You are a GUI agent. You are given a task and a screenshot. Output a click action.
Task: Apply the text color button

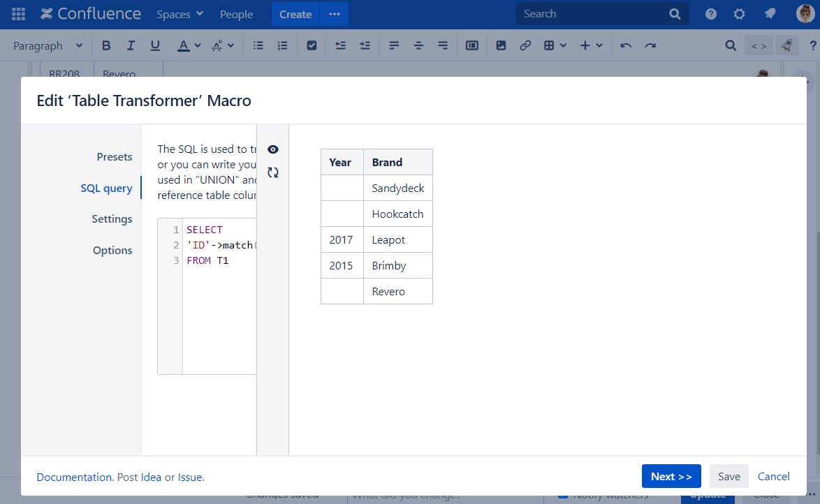click(x=183, y=45)
